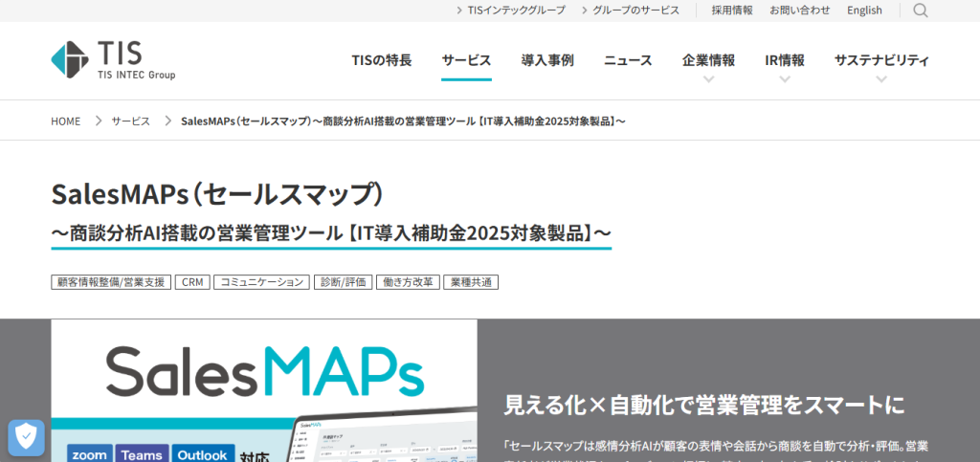
Task: Select the サービス navigation tab
Action: coord(466,60)
